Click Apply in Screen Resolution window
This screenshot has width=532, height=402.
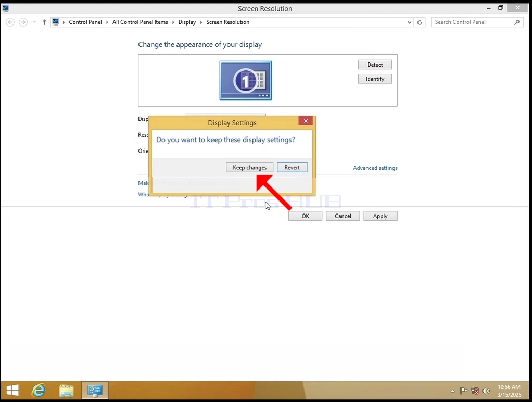pos(381,216)
